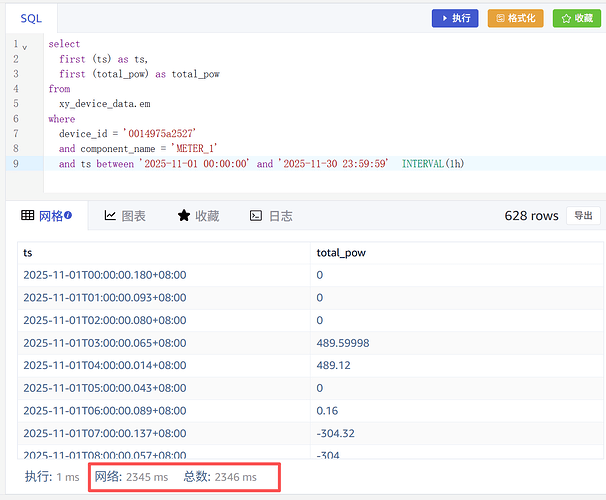Select the 2025-11-01T00:00:00.180+08:00 timestamp cell
This screenshot has height=500, width=606.
pyautogui.click(x=104, y=275)
